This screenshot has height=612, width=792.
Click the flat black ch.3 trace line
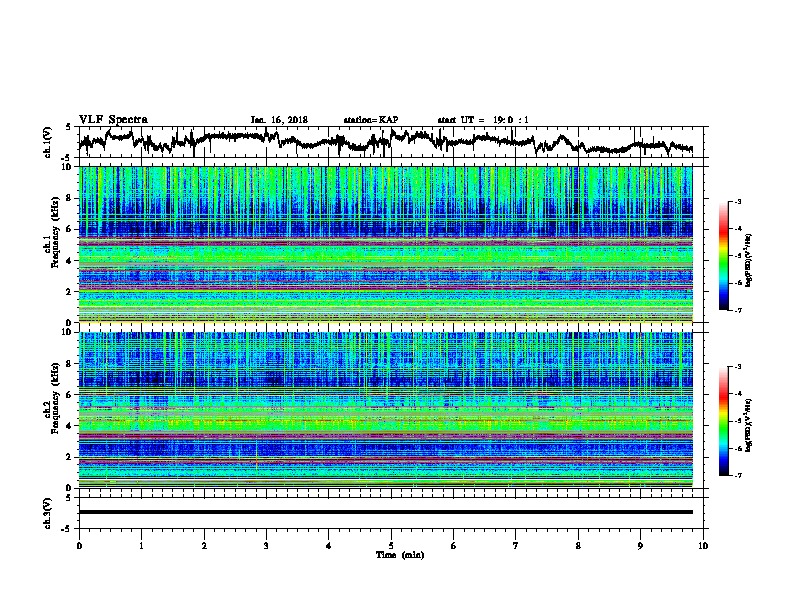click(385, 512)
